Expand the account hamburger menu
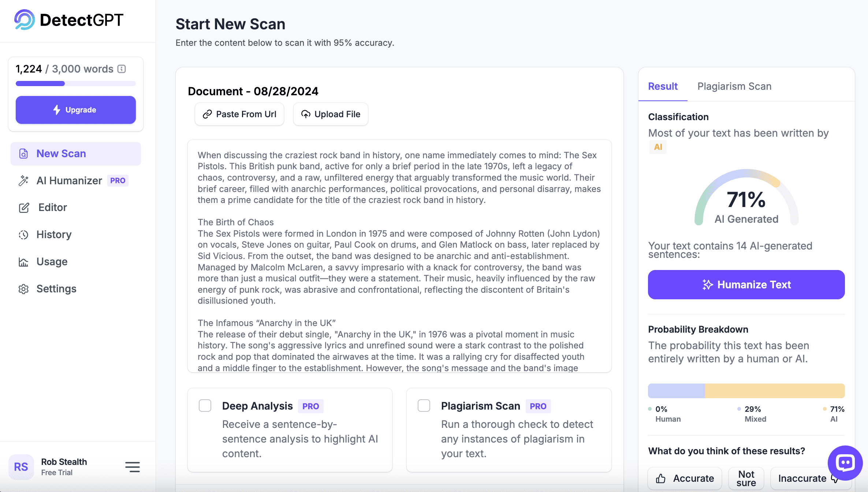 pos(132,467)
